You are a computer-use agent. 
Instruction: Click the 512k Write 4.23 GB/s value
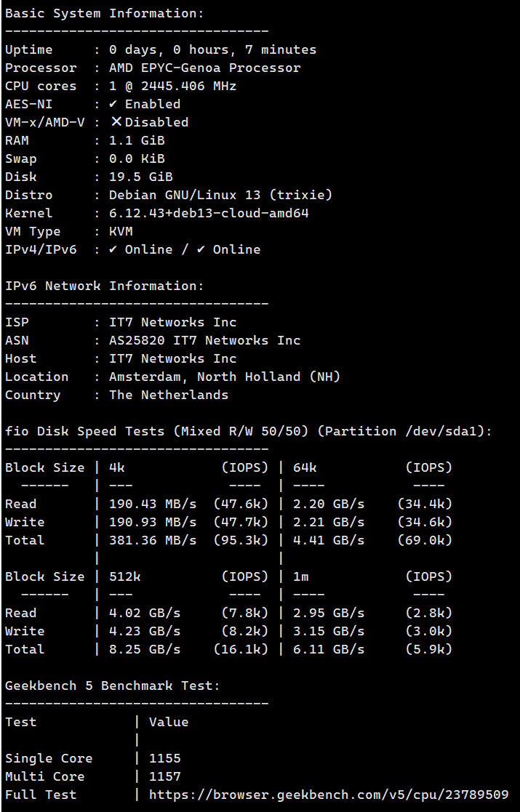click(145, 631)
